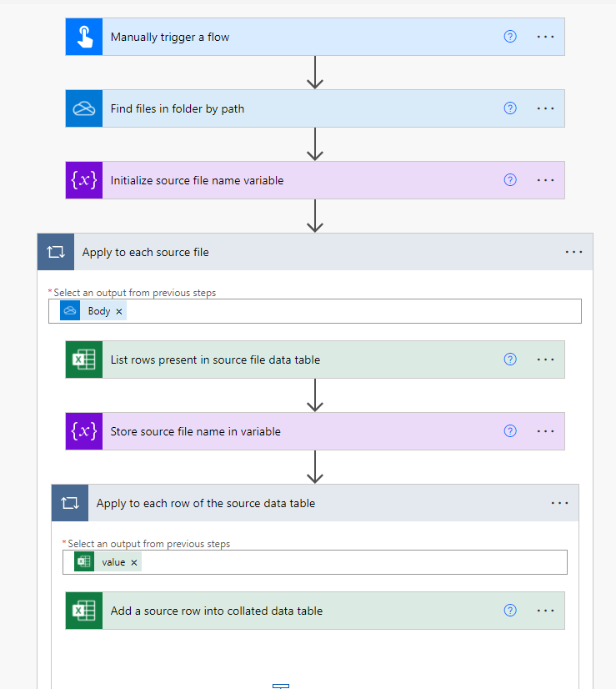Open help for Manually trigger a flow
This screenshot has height=689, width=616.
pos(510,37)
